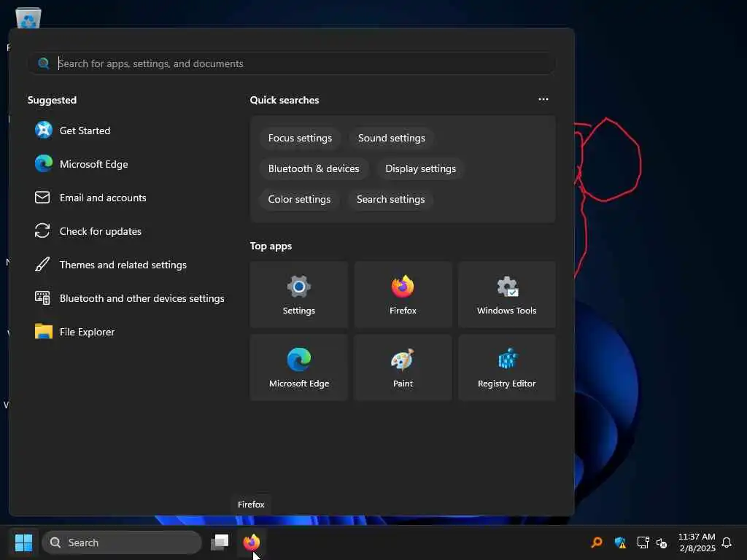Click the search apps and documents field
Viewport: 747px width, 560px height.
(x=292, y=63)
